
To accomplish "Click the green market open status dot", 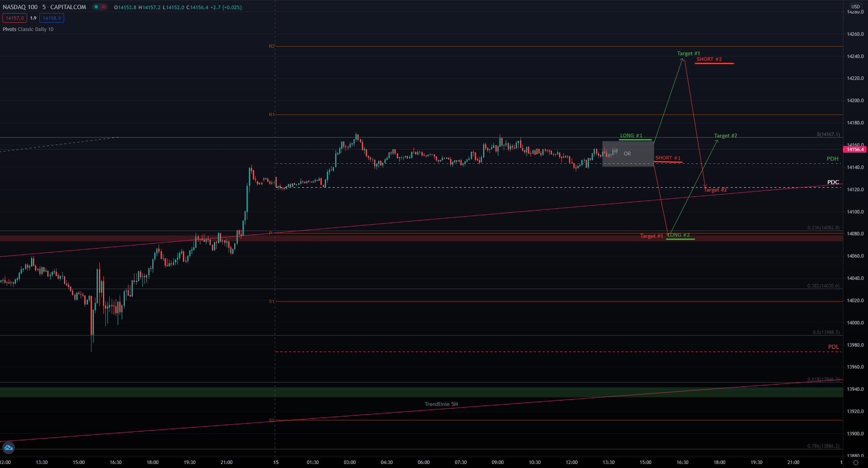I will coord(96,7).
